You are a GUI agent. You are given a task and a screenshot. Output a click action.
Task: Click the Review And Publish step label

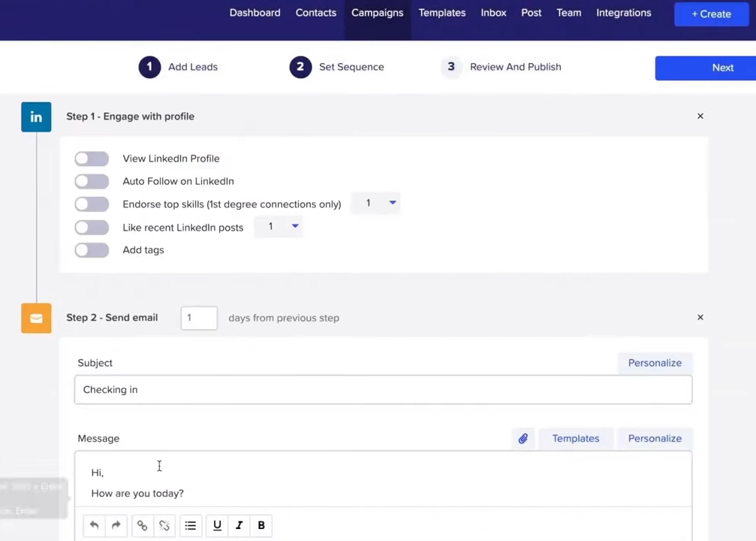(516, 67)
